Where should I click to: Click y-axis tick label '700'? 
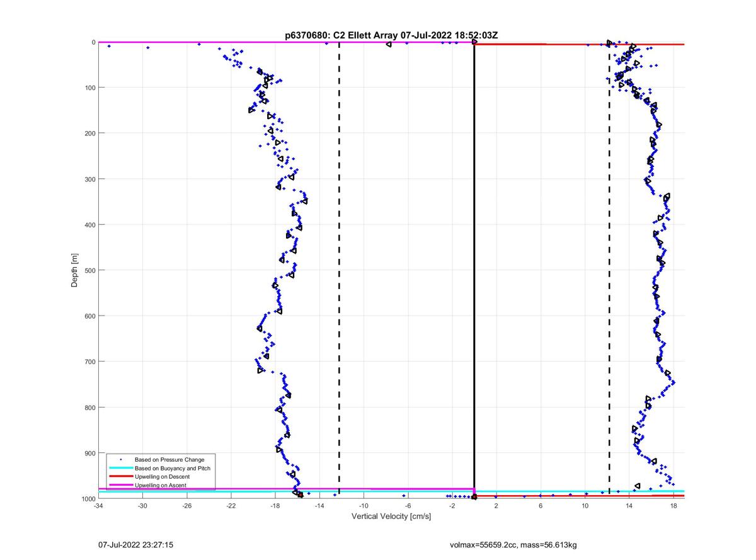89,362
